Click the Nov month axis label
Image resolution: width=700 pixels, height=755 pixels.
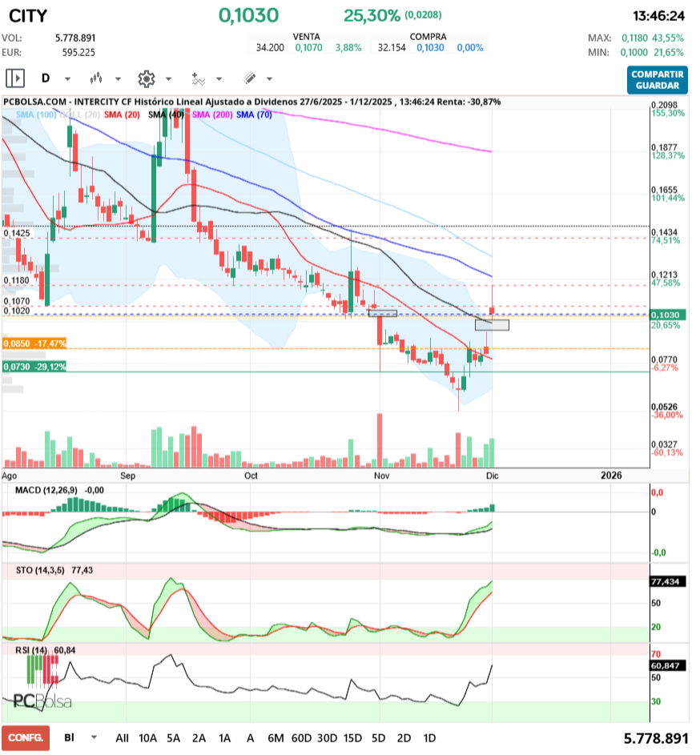tap(381, 476)
